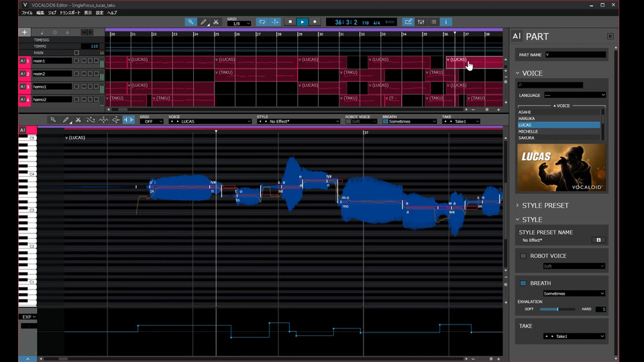644x362 pixels.
Task: Open VOICE LUCAS dropdown in piano roll toolbar
Action: (210, 121)
